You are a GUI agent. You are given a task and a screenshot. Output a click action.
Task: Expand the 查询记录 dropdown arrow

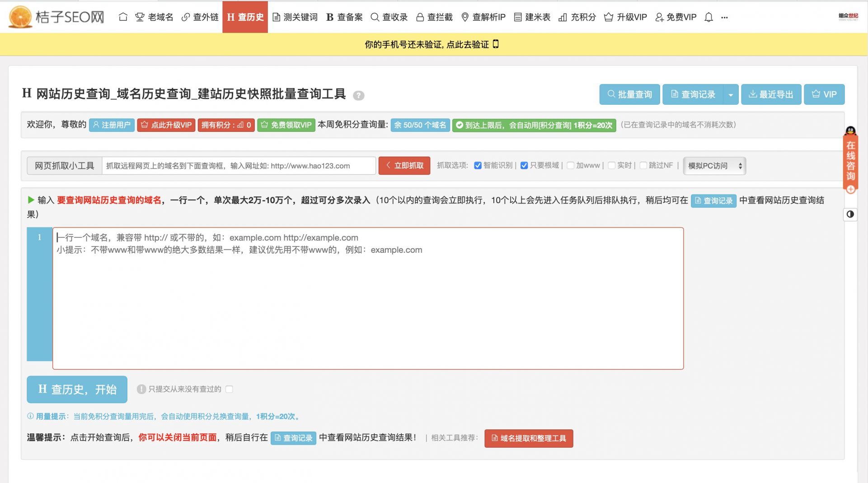coord(731,95)
